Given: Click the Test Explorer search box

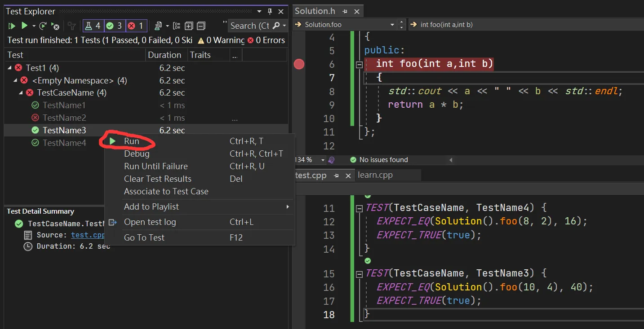Looking at the screenshot, I should tap(249, 26).
